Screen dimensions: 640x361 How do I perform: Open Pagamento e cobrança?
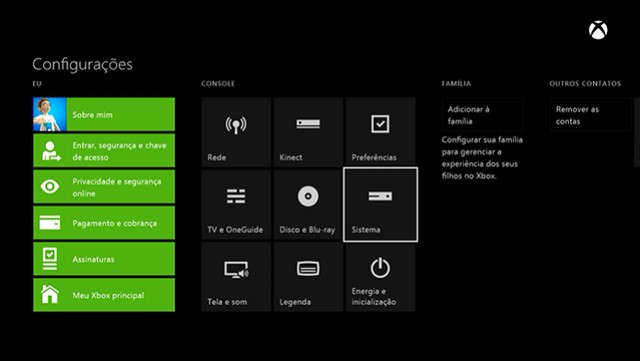pyautogui.click(x=104, y=223)
